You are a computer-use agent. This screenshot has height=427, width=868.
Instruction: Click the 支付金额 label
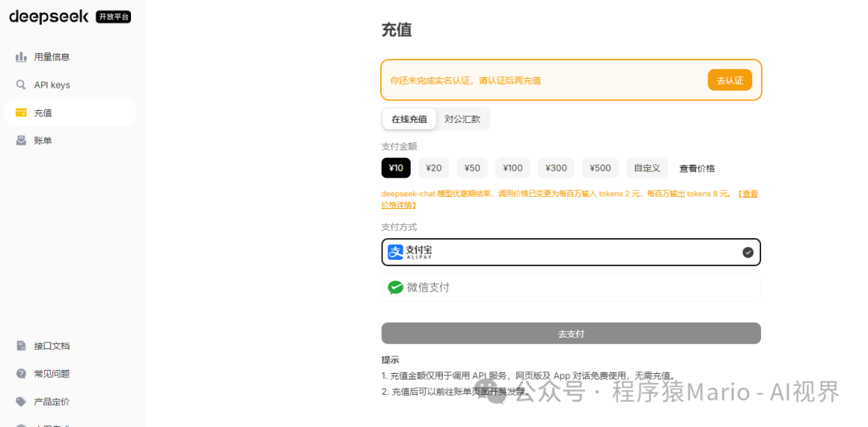(x=399, y=146)
